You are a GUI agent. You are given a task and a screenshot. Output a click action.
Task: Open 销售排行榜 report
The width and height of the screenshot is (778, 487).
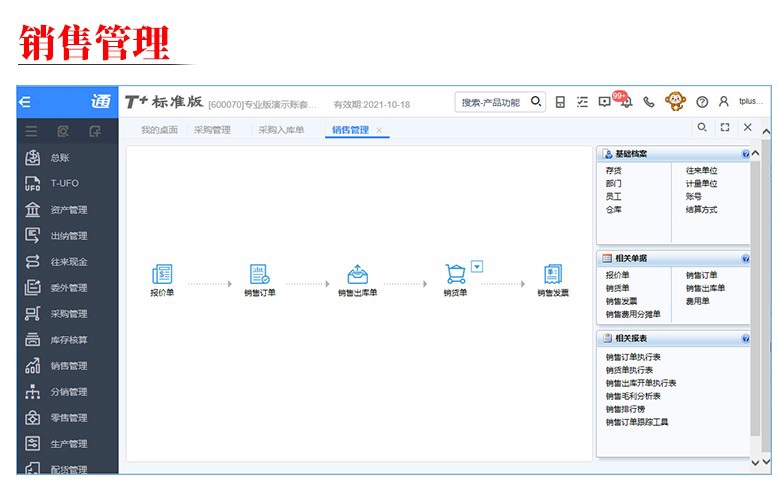point(625,409)
